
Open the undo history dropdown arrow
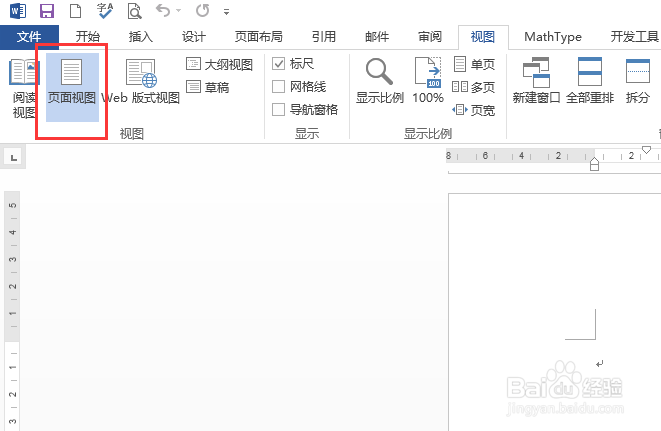coord(178,11)
